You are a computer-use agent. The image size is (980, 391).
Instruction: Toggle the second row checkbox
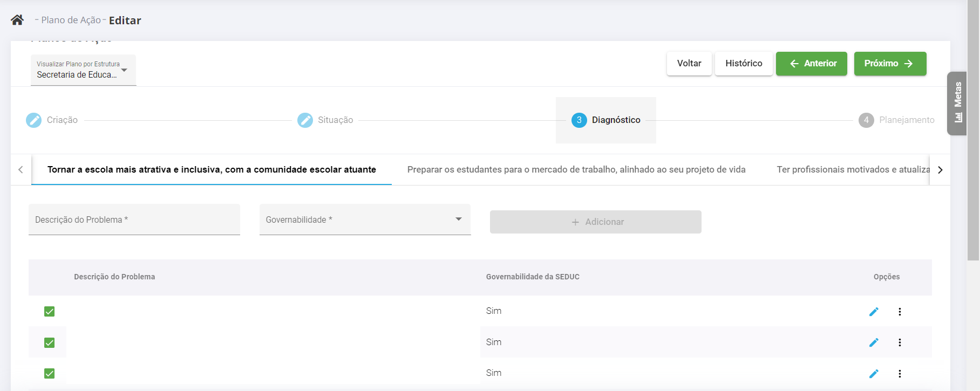pos(49,342)
